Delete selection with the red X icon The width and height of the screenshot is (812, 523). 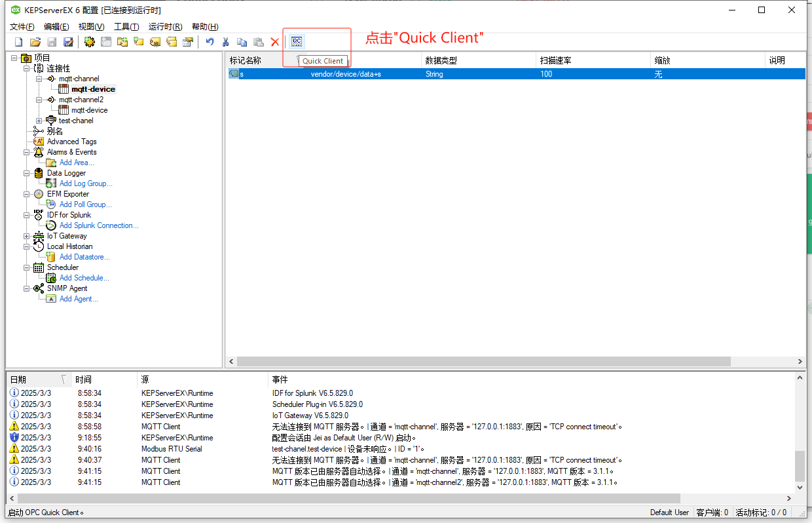point(275,42)
